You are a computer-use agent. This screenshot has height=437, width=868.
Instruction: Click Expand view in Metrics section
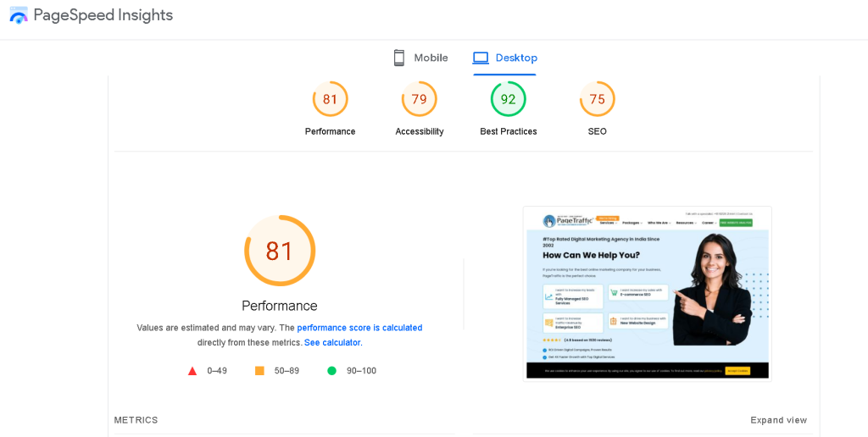point(778,420)
